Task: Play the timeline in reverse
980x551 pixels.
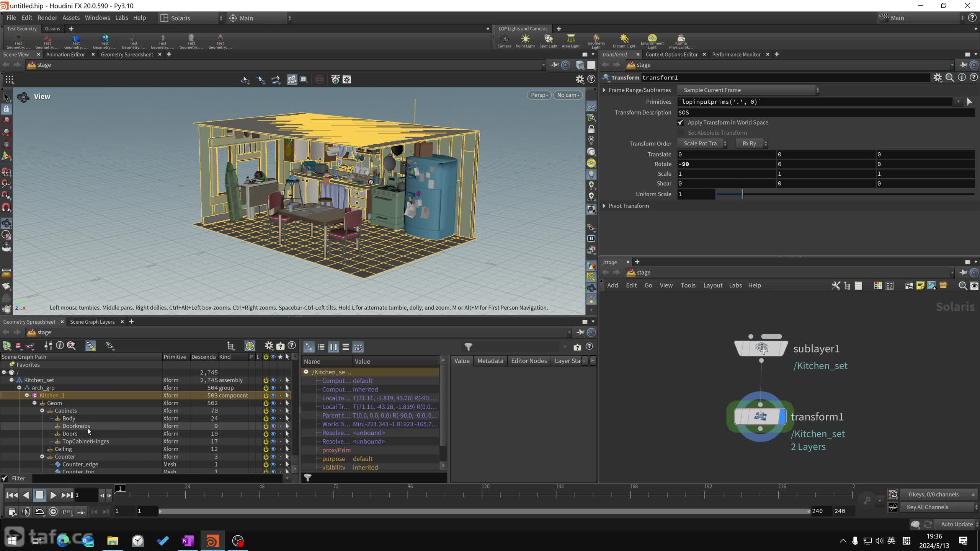Action: (x=26, y=495)
